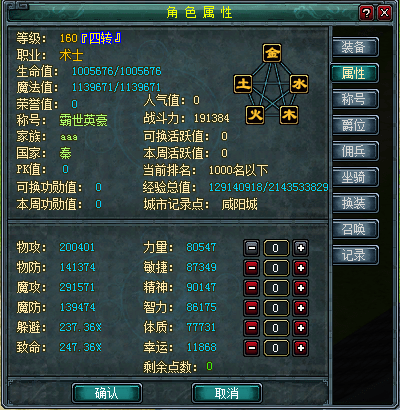Increase 敏捷 with its plus button
Image resolution: width=400 pixels, height=410 pixels.
tap(301, 268)
